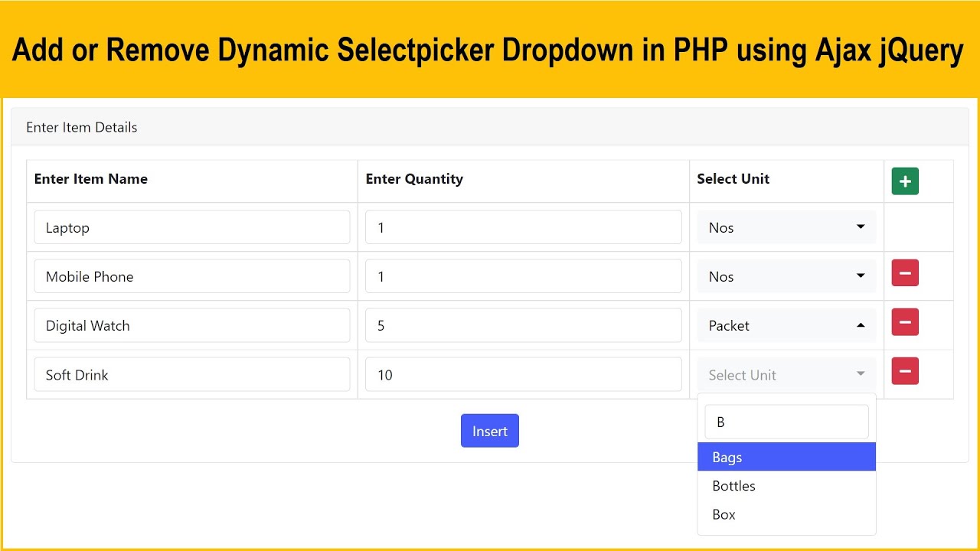
Task: Remove the Digital Watch row
Action: click(x=904, y=322)
